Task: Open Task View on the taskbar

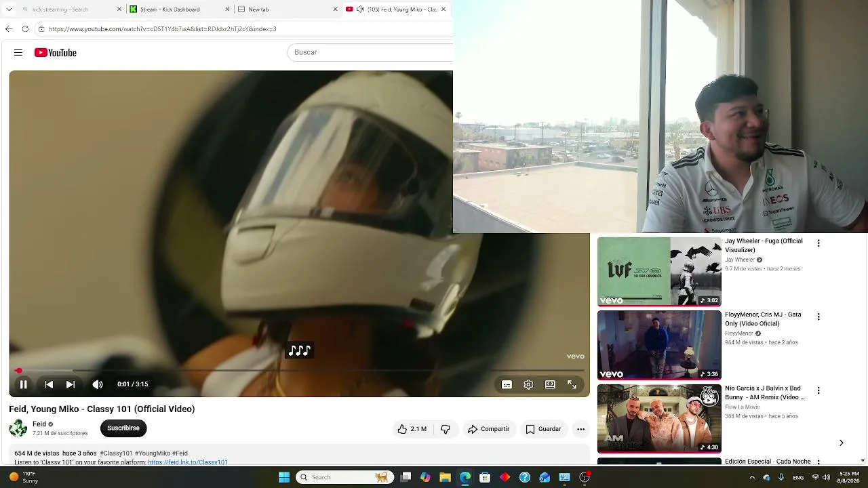Action: tap(406, 477)
